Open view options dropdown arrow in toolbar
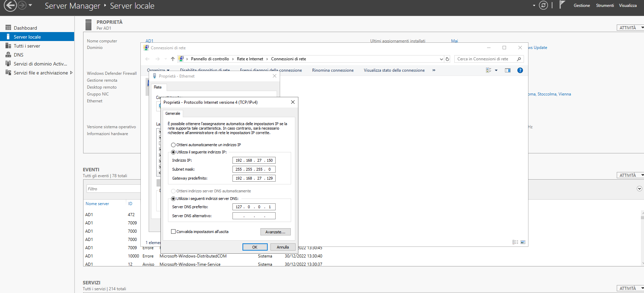The height and width of the screenshot is (293, 644). [x=496, y=70]
